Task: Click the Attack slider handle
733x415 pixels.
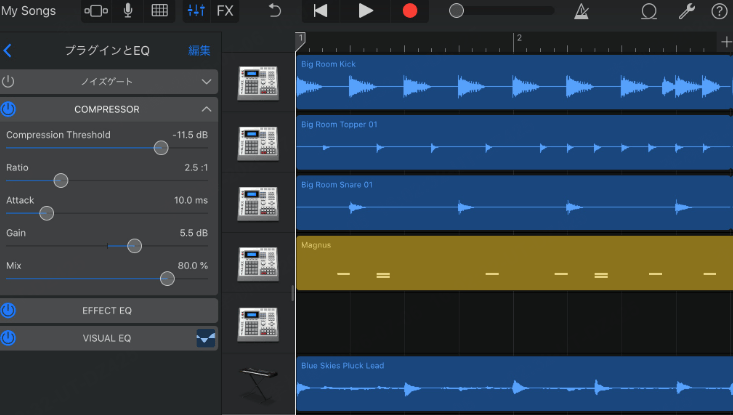Action: [x=46, y=214]
